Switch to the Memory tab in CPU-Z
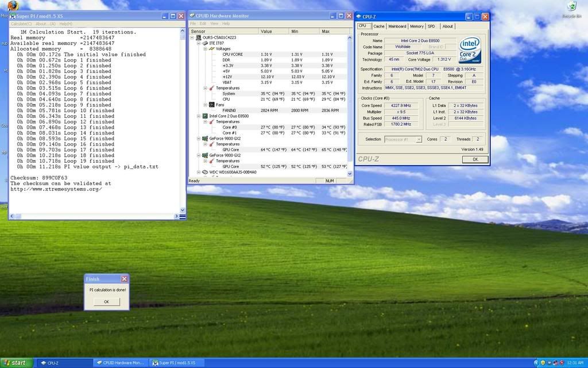This screenshot has height=368, width=588. (x=416, y=26)
